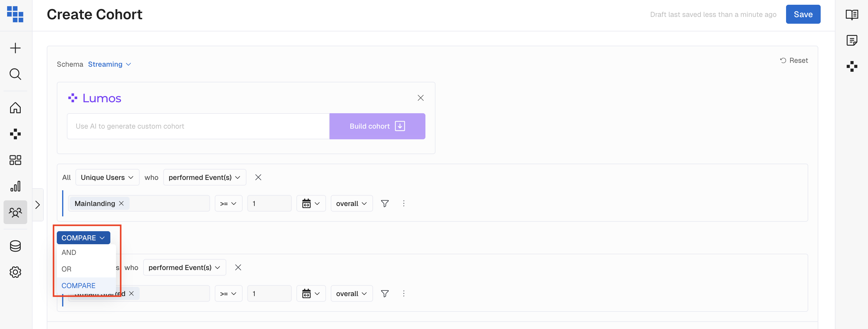This screenshot has height=329, width=868.
Task: Click the plus icon in left sidebar
Action: coord(15,48)
